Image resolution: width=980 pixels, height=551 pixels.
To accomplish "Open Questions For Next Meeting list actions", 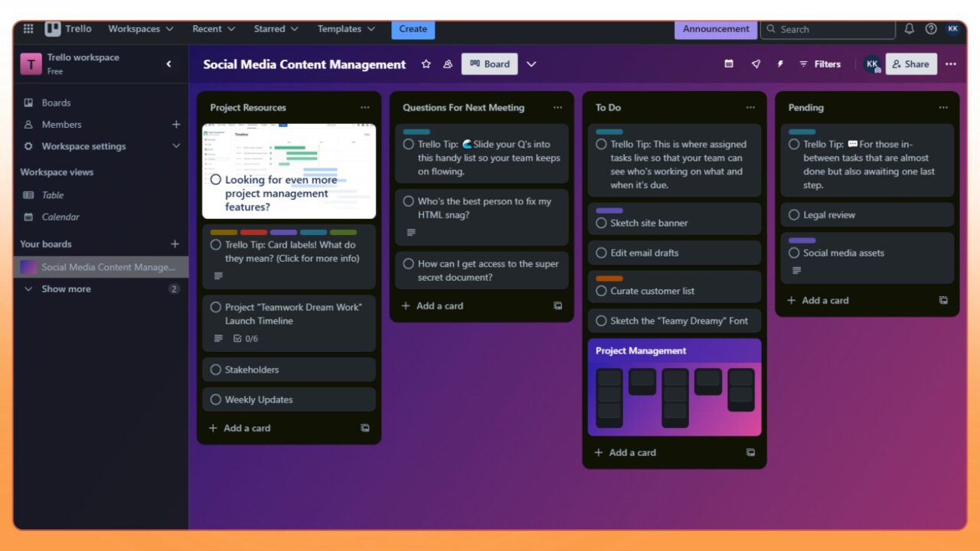I will (558, 108).
